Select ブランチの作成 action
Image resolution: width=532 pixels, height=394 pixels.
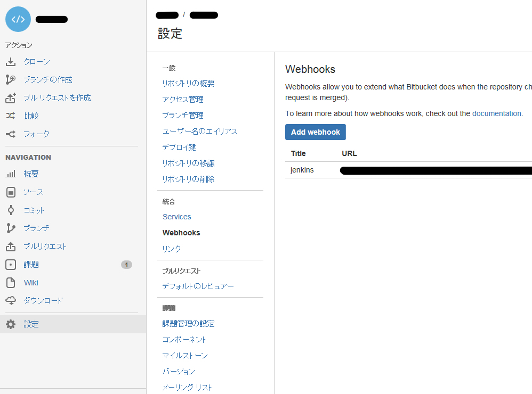tap(48, 80)
